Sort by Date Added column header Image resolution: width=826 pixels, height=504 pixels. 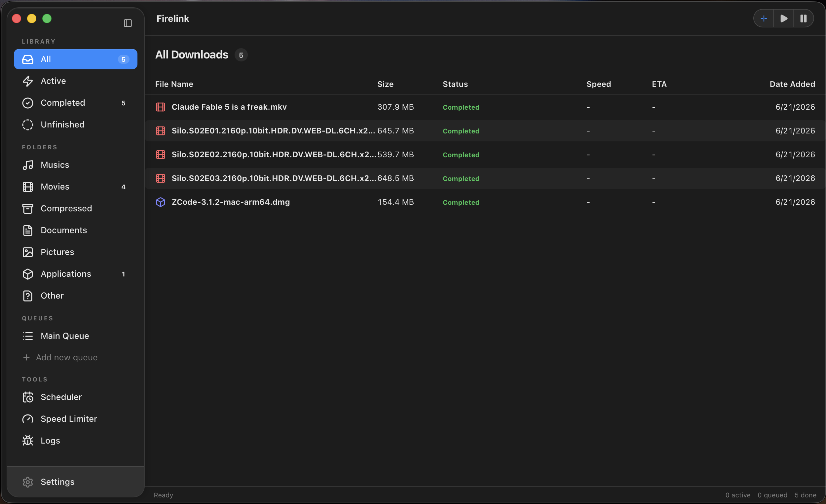(x=792, y=84)
